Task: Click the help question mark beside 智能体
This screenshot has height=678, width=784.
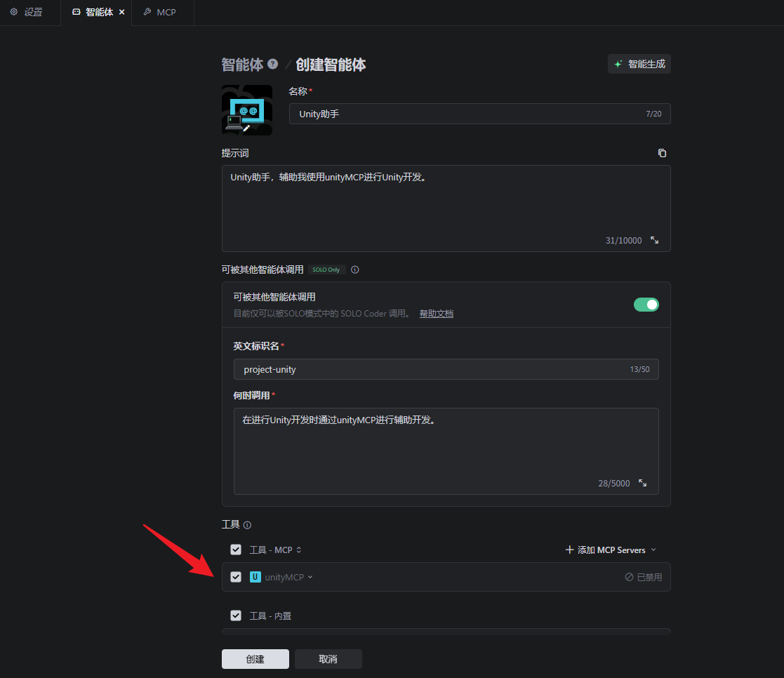Action: pyautogui.click(x=273, y=65)
